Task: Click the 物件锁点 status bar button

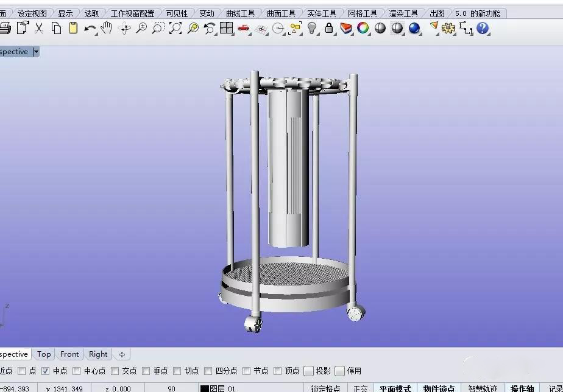Action: [439, 388]
